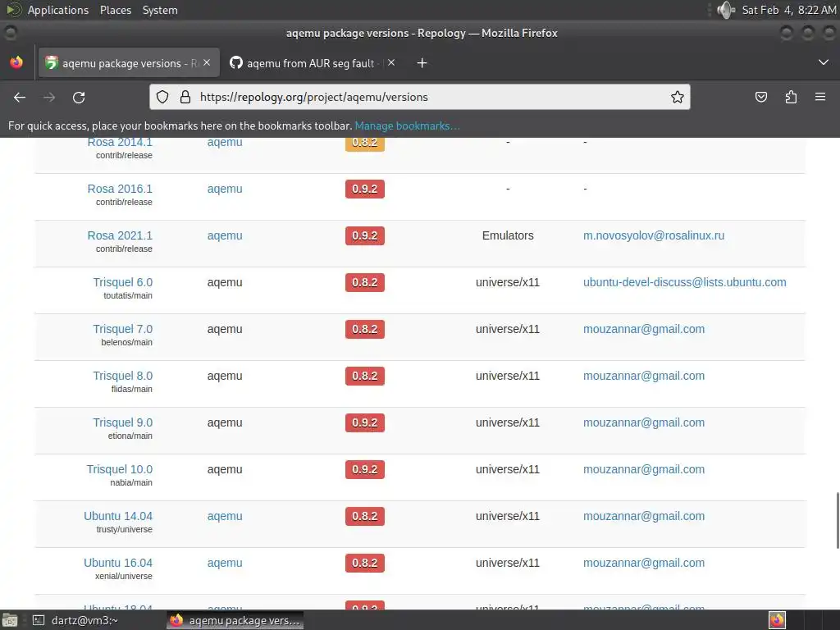Open the Rosa 2016.1 repository link
Viewport: 840px width, 630px height.
tap(120, 189)
